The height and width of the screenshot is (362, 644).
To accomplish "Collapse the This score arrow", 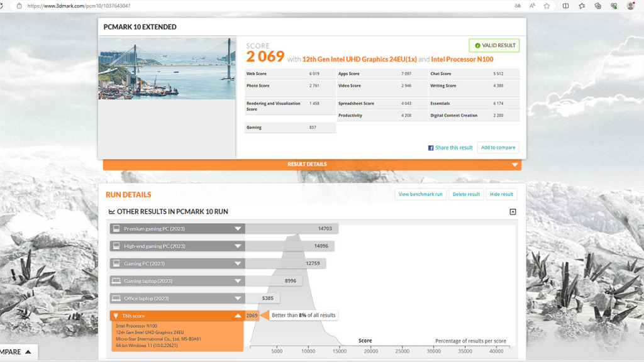I will coord(238,315).
